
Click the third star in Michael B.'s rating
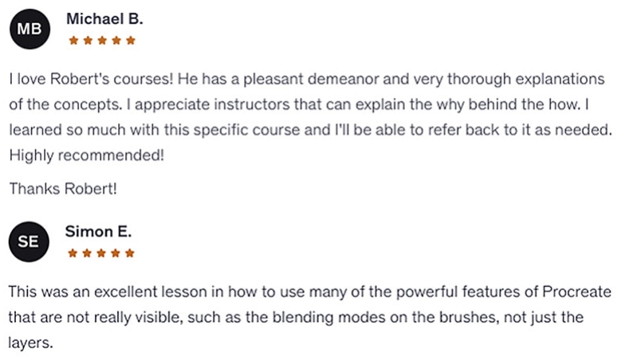pos(101,40)
